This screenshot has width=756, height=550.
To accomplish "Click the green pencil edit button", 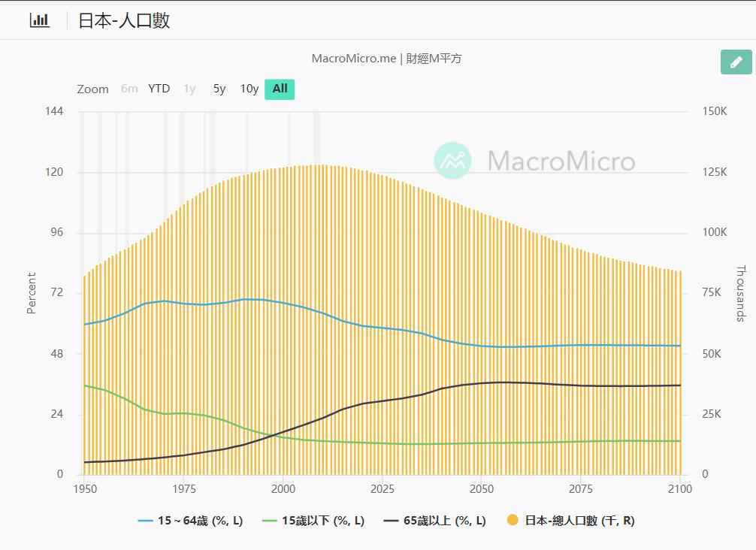I will coord(736,62).
